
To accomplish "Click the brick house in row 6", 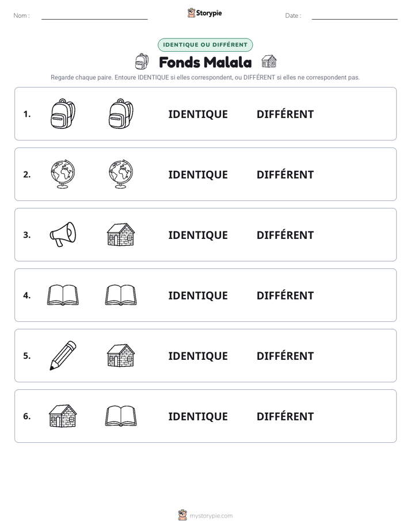I will pos(63,416).
